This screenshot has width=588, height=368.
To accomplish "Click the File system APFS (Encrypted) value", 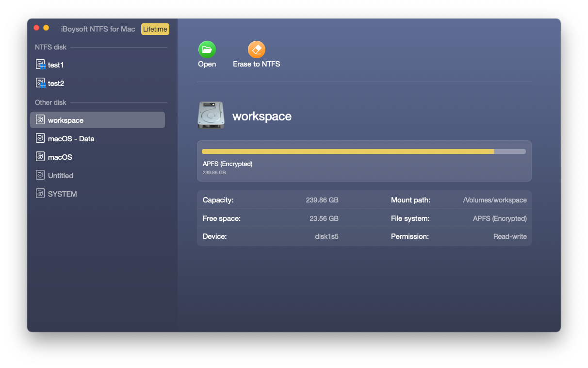I will click(x=500, y=218).
